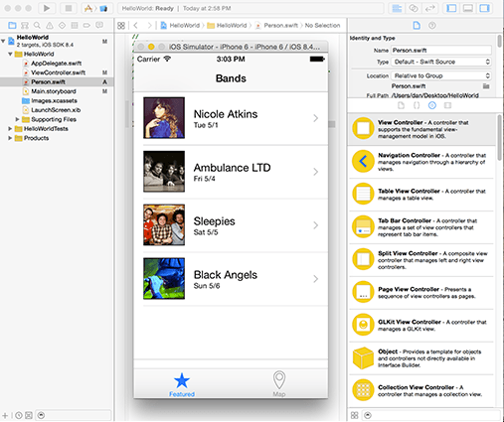Viewport: 504px width, 422px height.
Task: Show the Media library
Action: click(x=447, y=105)
